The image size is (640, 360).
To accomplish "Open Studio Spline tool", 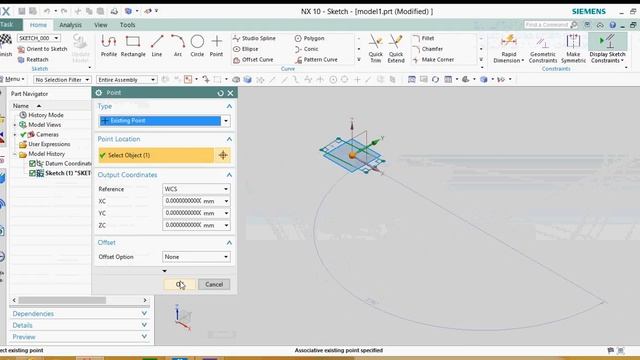I will pyautogui.click(x=254, y=38).
